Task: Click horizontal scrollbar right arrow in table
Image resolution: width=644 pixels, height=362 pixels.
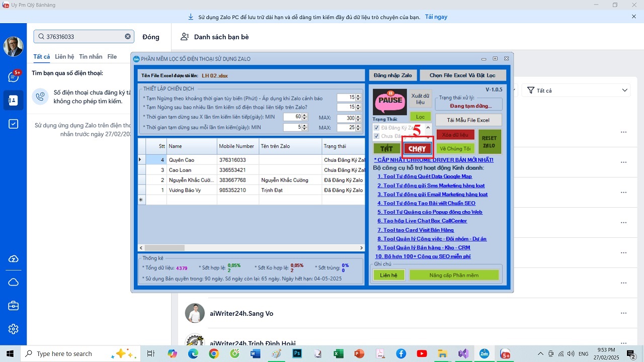Action: tap(361, 248)
